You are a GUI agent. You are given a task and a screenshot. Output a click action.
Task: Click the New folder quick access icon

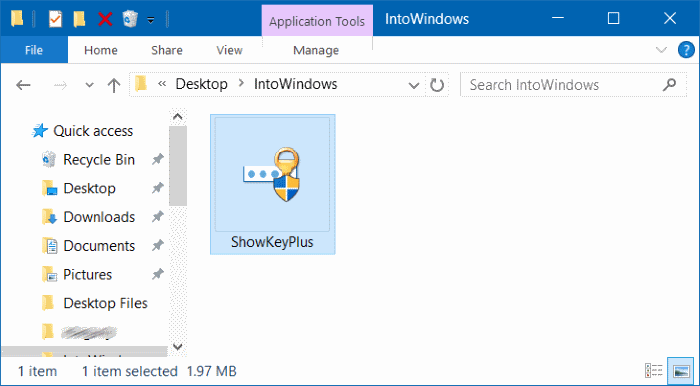pos(79,19)
